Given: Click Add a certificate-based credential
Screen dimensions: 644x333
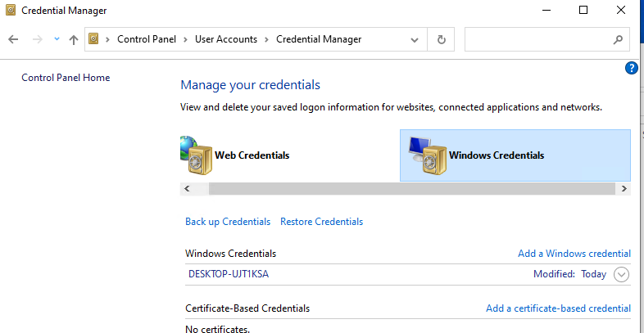Looking at the screenshot, I should click(x=559, y=308).
